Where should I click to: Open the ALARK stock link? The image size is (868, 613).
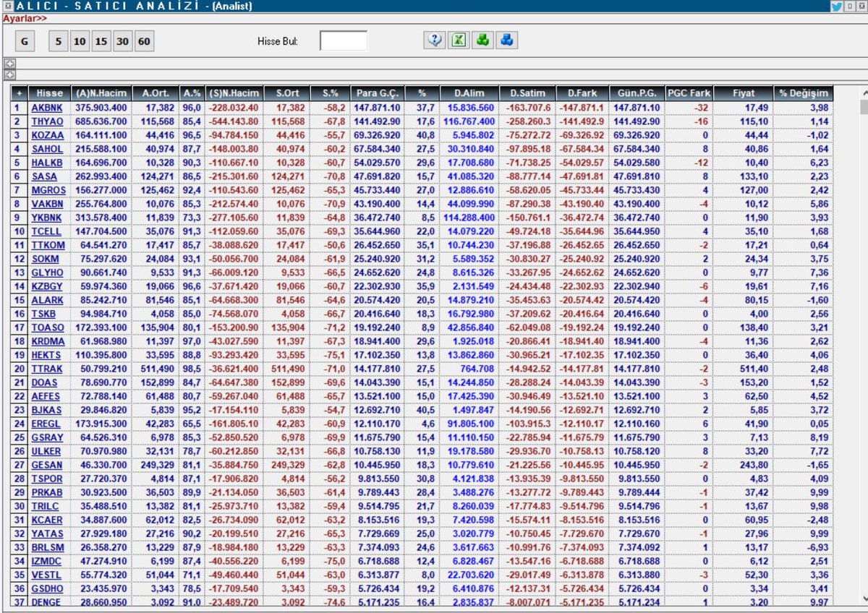pyautogui.click(x=47, y=300)
